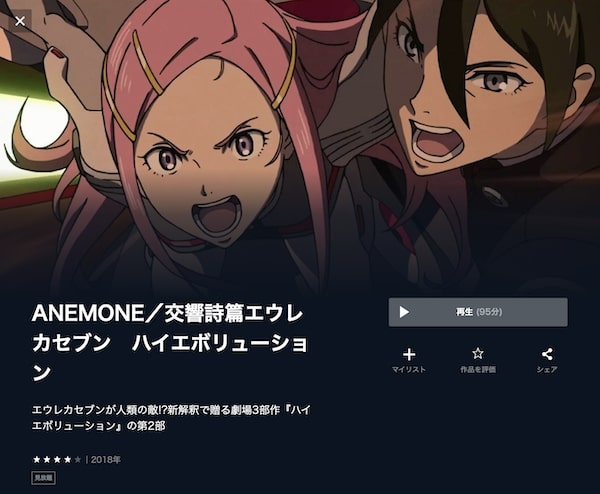Click the 2018年 release year
This screenshot has width=600, height=494.
pyautogui.click(x=106, y=460)
